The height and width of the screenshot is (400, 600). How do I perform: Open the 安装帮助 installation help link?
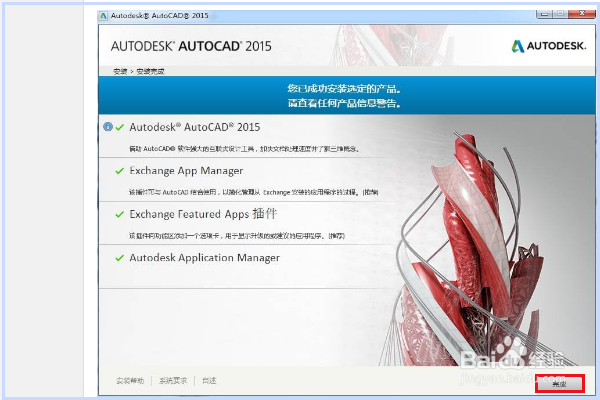130,380
